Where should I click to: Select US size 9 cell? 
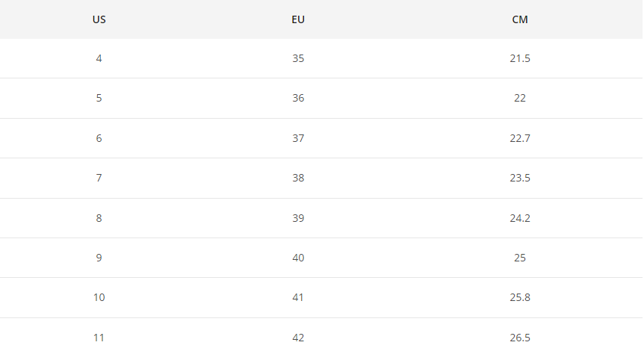point(99,258)
